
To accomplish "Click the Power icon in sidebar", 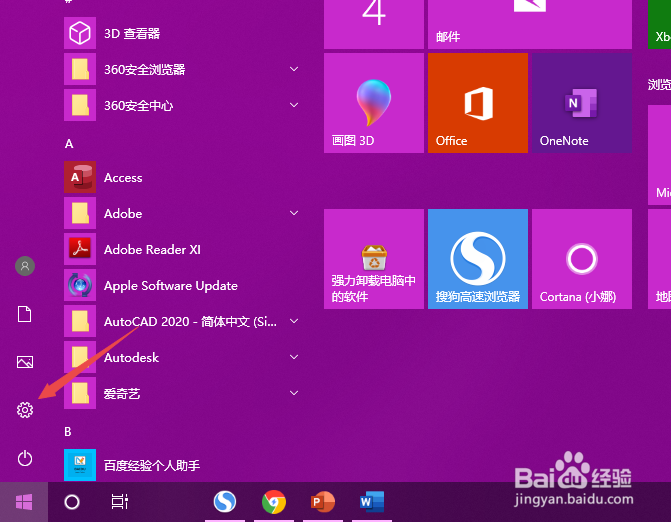I will coord(25,458).
